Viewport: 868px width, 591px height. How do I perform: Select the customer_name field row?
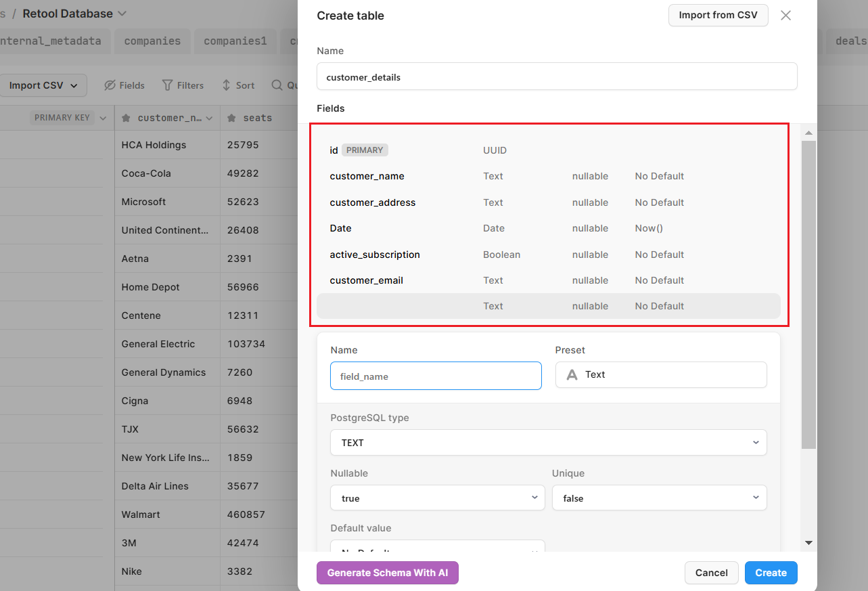click(548, 176)
